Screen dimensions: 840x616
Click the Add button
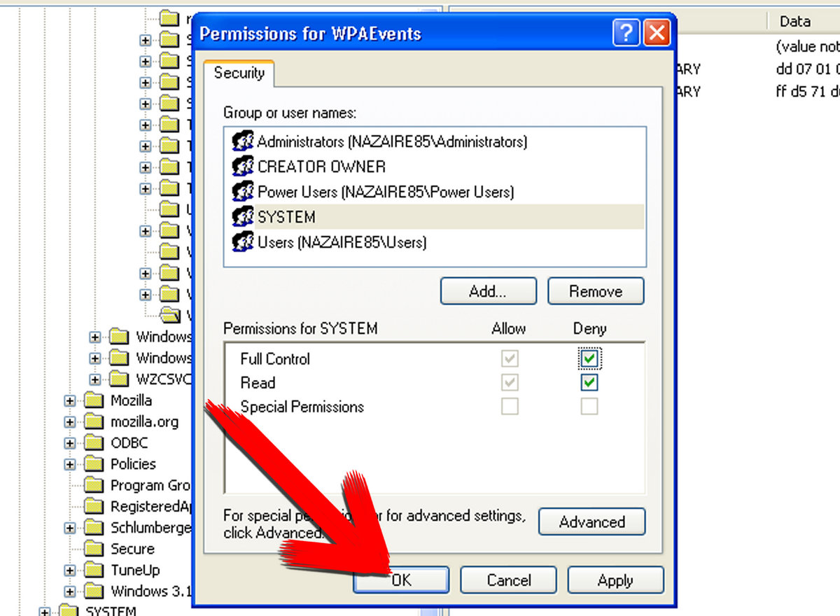coord(488,291)
